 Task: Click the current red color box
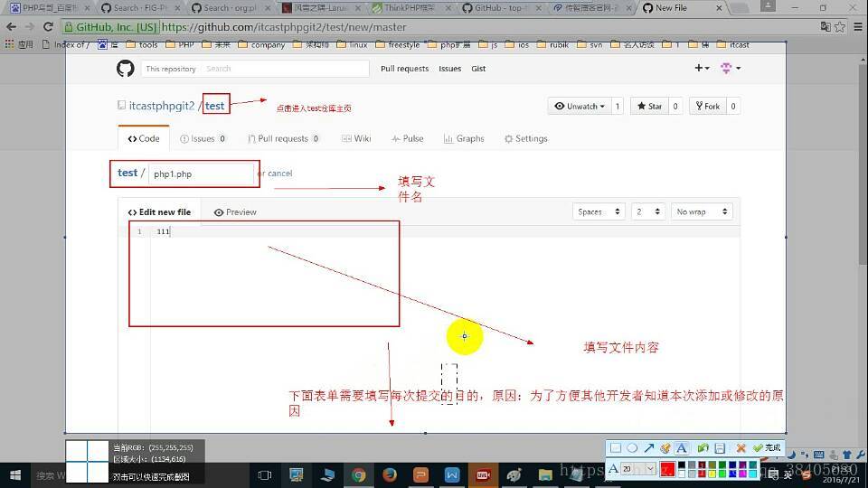[667, 469]
